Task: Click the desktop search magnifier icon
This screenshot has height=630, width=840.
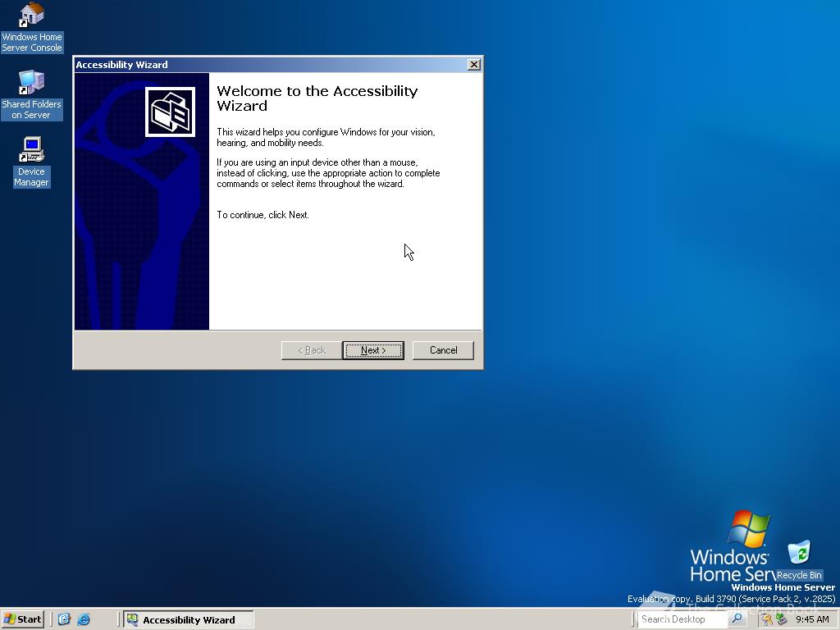Action: 737,619
